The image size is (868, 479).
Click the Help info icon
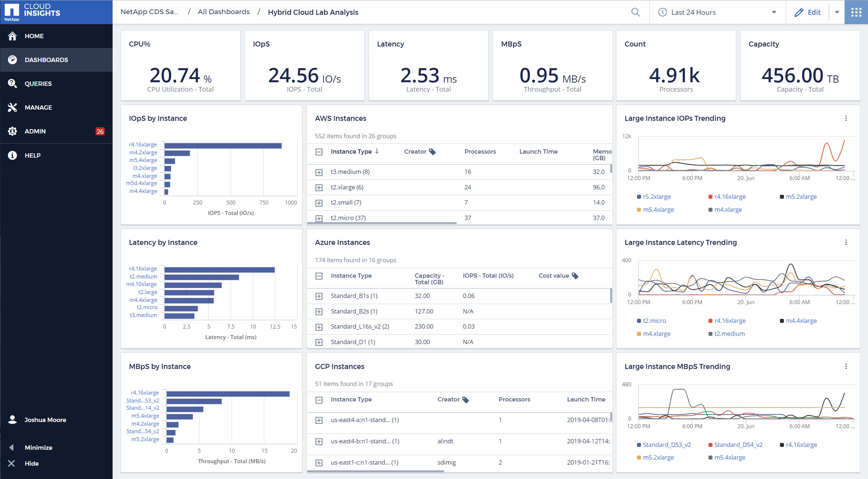12,155
